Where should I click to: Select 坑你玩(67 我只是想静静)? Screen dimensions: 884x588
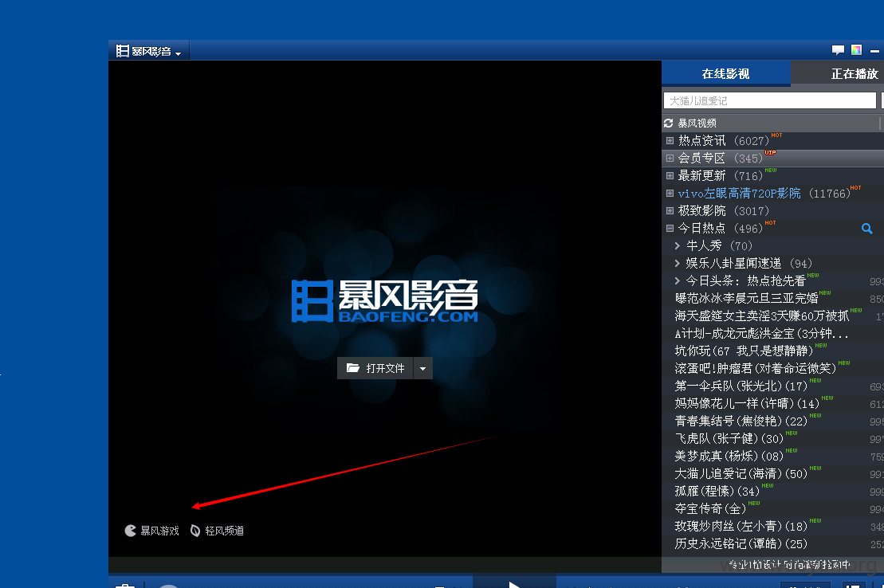[x=745, y=351]
